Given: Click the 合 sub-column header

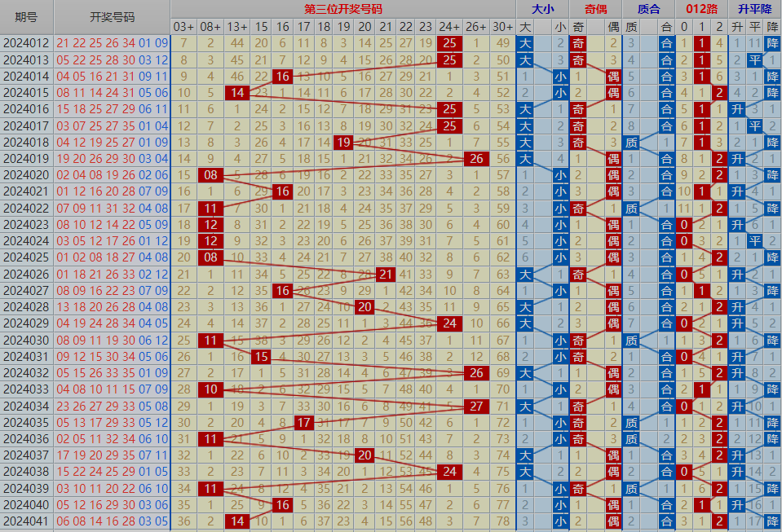Looking at the screenshot, I should pyautogui.click(x=666, y=27).
